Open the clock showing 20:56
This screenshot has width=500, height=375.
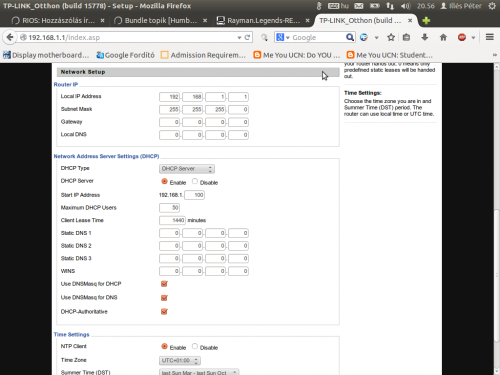pos(426,6)
